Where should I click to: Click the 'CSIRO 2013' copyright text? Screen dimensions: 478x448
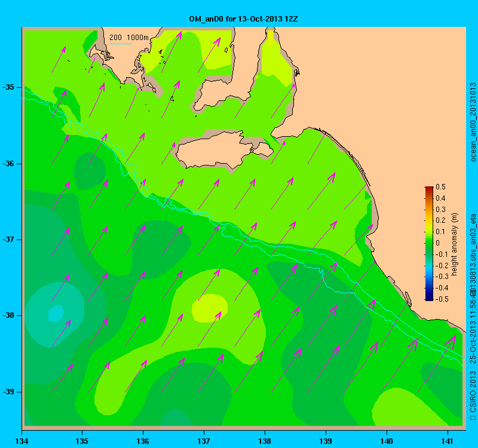(473, 392)
